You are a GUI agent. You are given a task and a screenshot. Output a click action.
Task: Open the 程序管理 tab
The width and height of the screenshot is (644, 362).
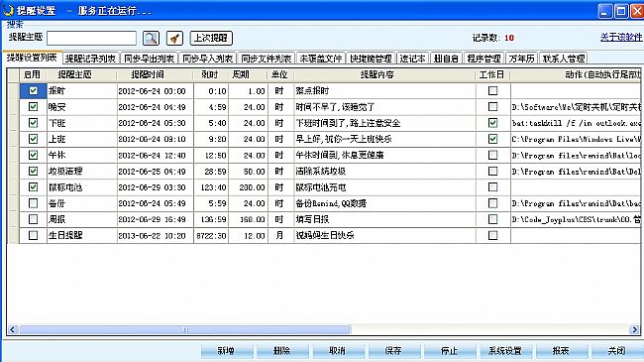(484, 59)
